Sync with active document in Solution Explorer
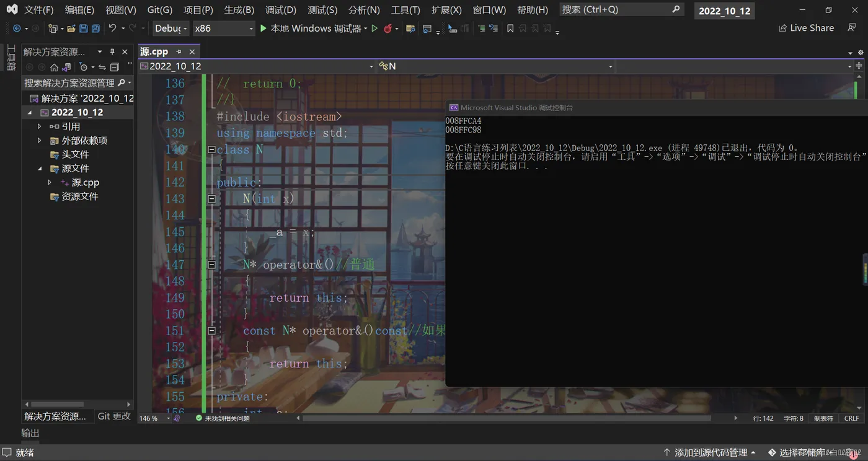This screenshot has width=868, height=461. point(102,67)
